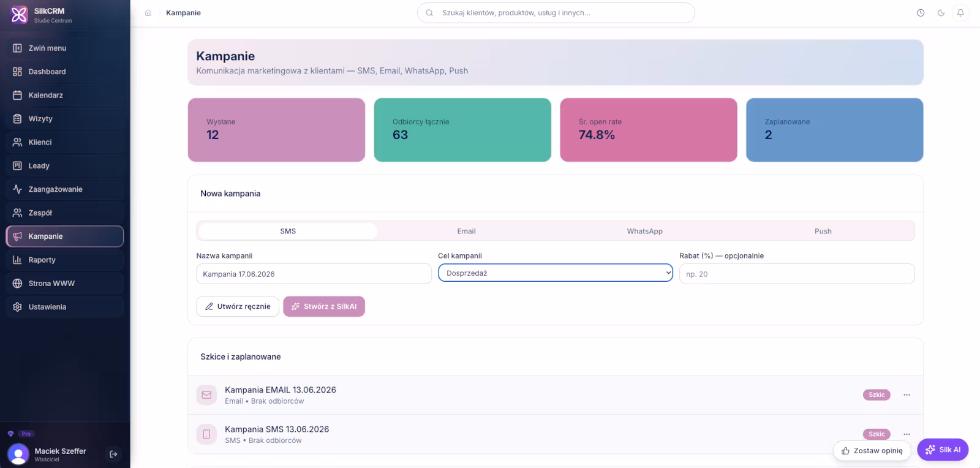980x468 pixels.
Task: Click the Szkice i zaplanowane heading
Action: pyautogui.click(x=240, y=357)
